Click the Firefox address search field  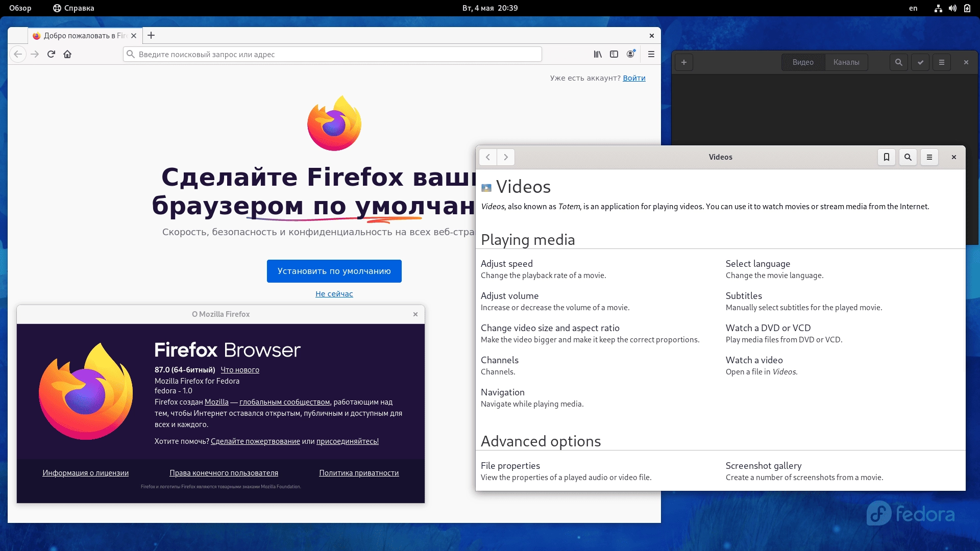tap(332, 54)
